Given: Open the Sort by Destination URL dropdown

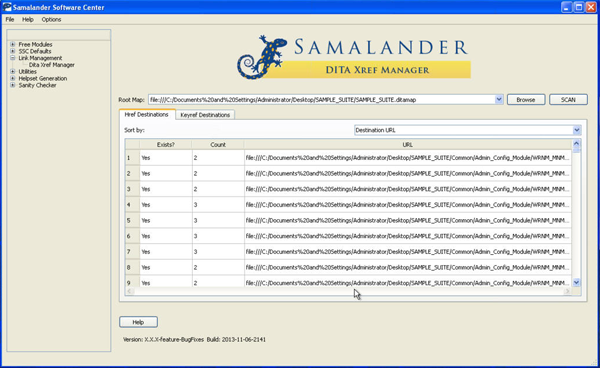Looking at the screenshot, I should (x=468, y=130).
